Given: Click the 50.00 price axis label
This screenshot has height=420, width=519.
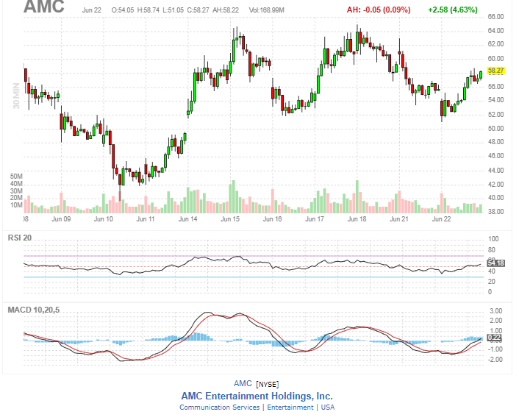Looking at the screenshot, I should coord(495,129).
